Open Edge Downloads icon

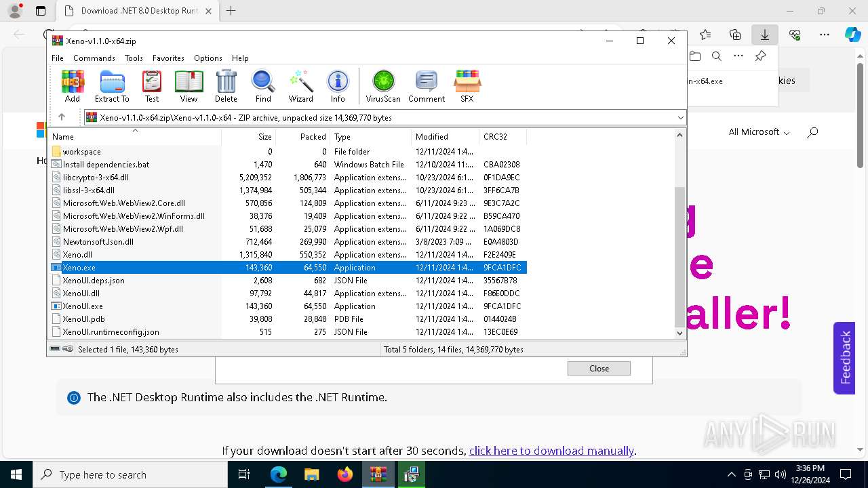[765, 35]
